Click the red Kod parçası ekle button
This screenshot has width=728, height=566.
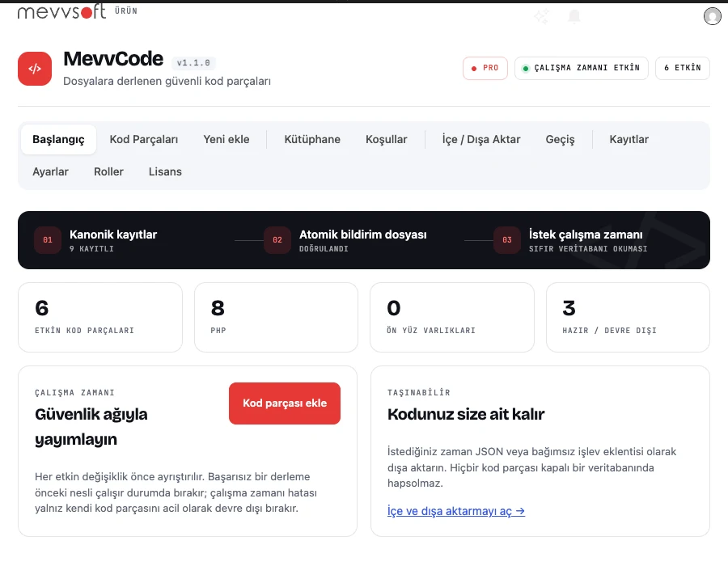coord(285,403)
